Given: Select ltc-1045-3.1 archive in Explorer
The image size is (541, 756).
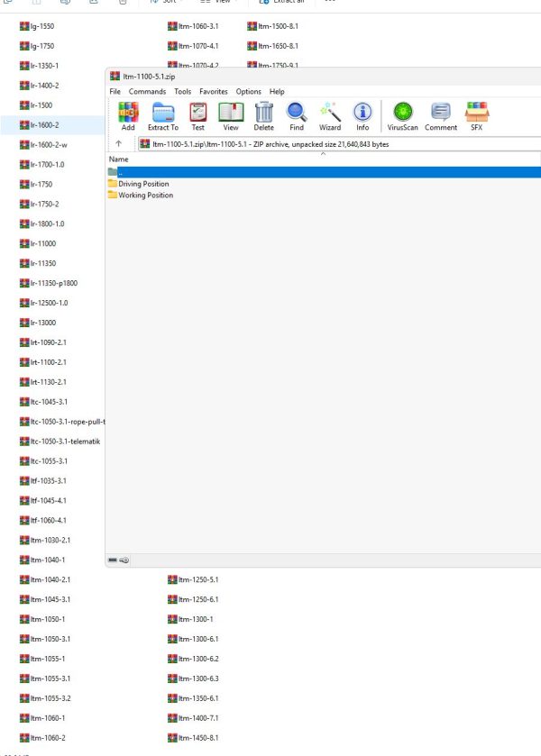Looking at the screenshot, I should [x=43, y=402].
